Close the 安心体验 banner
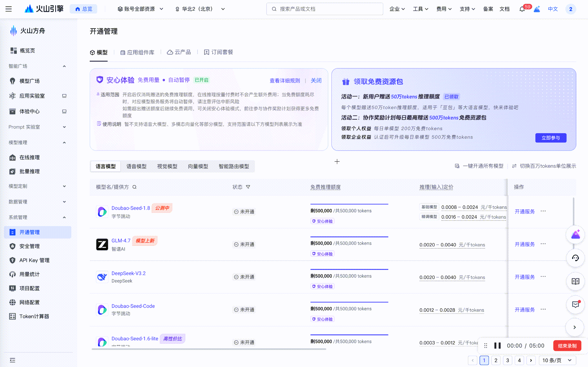The image size is (588, 367). 316,81
